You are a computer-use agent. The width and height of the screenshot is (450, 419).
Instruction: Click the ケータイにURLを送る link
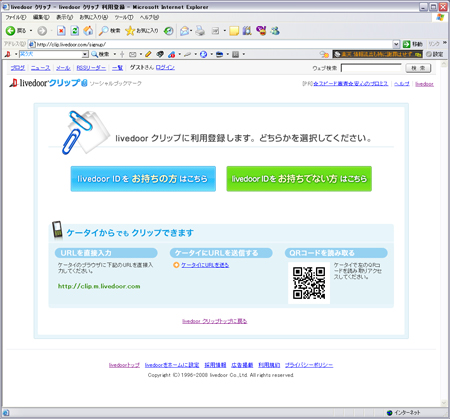click(x=205, y=265)
